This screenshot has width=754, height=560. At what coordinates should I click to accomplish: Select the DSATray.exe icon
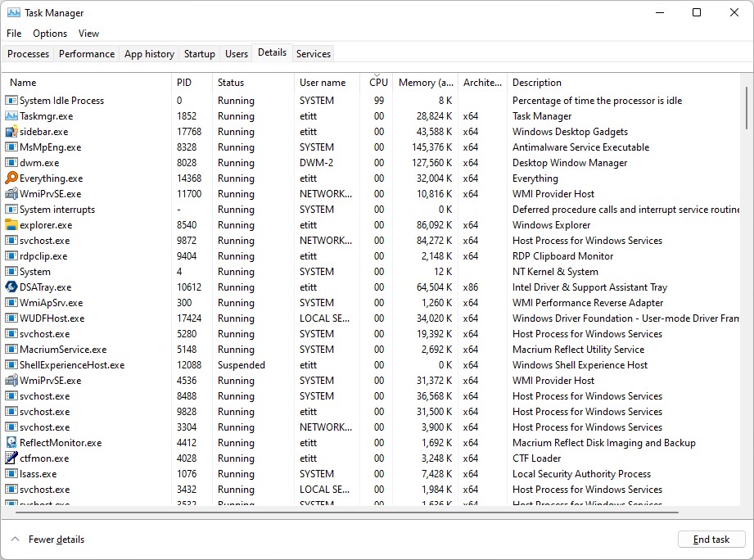coord(11,287)
